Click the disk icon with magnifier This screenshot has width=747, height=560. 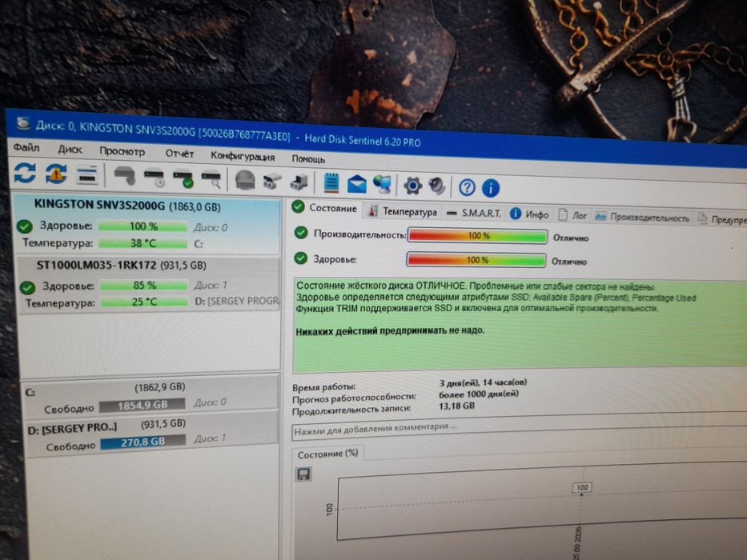tap(211, 179)
